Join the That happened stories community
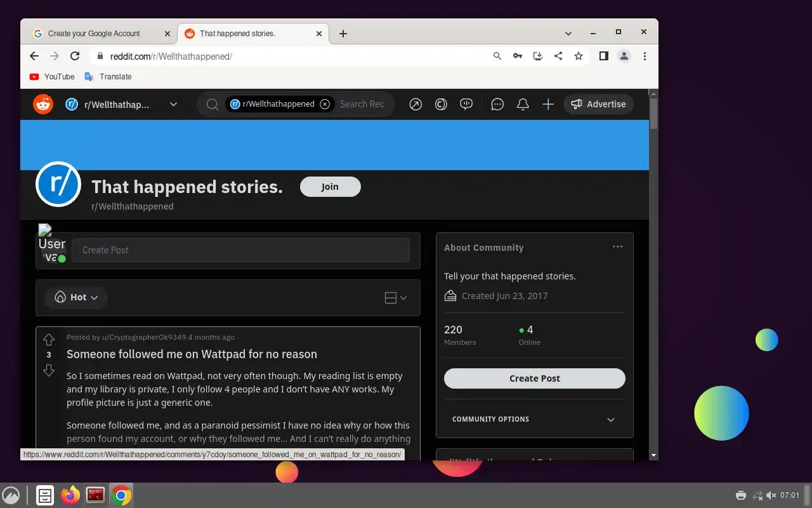The image size is (812, 508). coord(330,187)
